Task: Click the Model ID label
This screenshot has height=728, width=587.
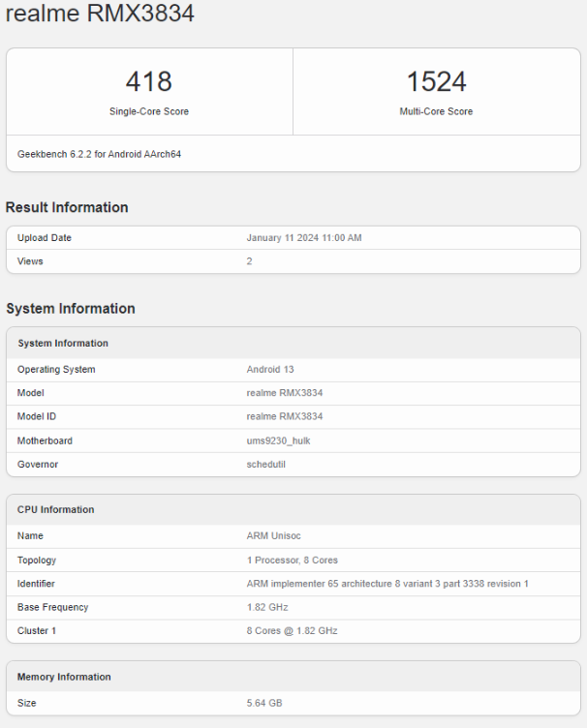Action: pyautogui.click(x=37, y=416)
